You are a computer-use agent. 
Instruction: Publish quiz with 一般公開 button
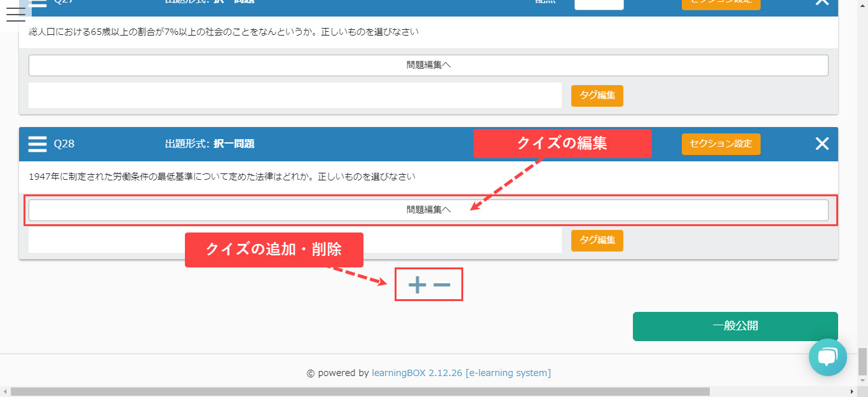735,326
